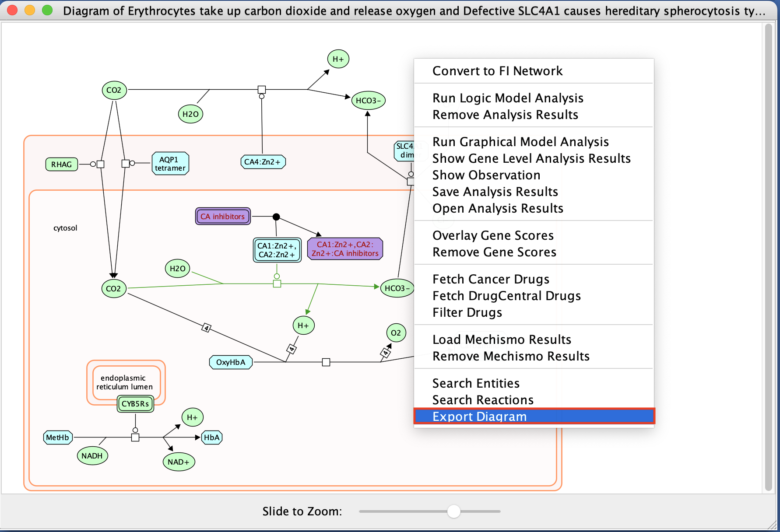Click the AQP1 tetramer node
Screen dimensions: 780x532
(170, 164)
